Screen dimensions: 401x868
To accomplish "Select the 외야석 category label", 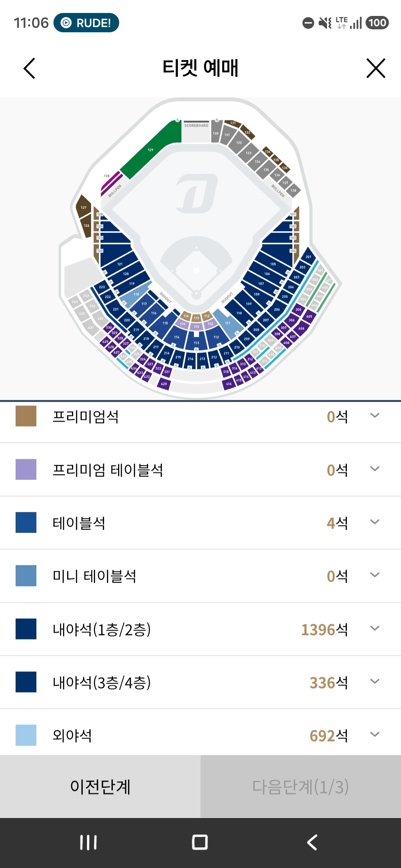I will click(72, 736).
